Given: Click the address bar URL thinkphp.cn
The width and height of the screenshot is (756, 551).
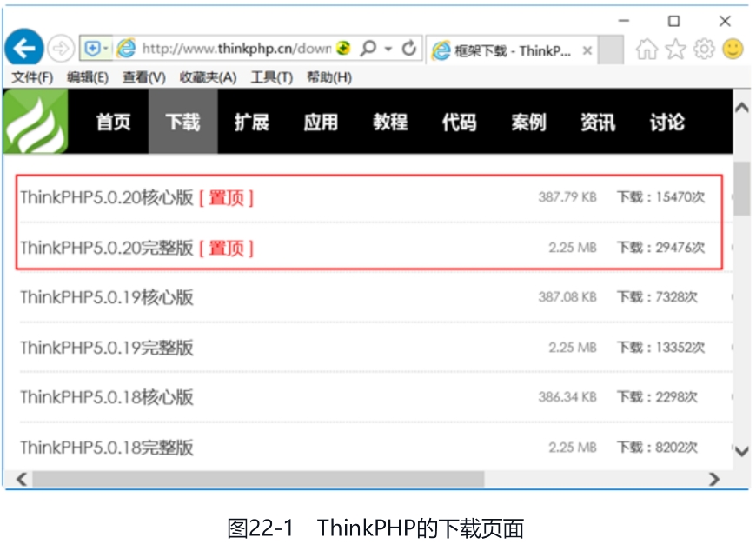Looking at the screenshot, I should (236, 48).
